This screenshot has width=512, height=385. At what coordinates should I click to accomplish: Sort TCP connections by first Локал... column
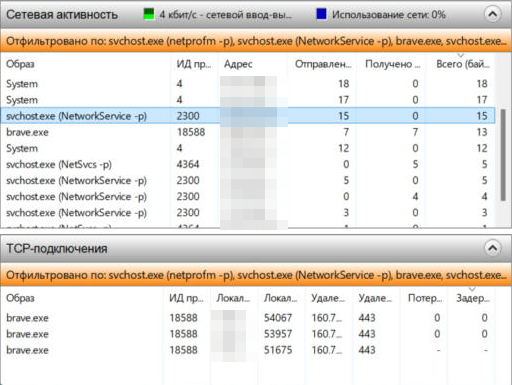click(x=233, y=298)
